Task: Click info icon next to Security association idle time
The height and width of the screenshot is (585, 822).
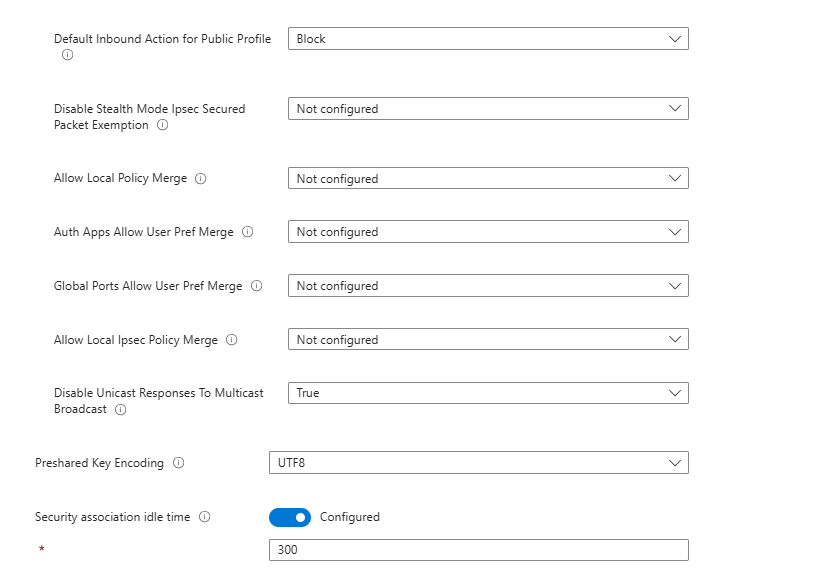Action: (x=204, y=517)
